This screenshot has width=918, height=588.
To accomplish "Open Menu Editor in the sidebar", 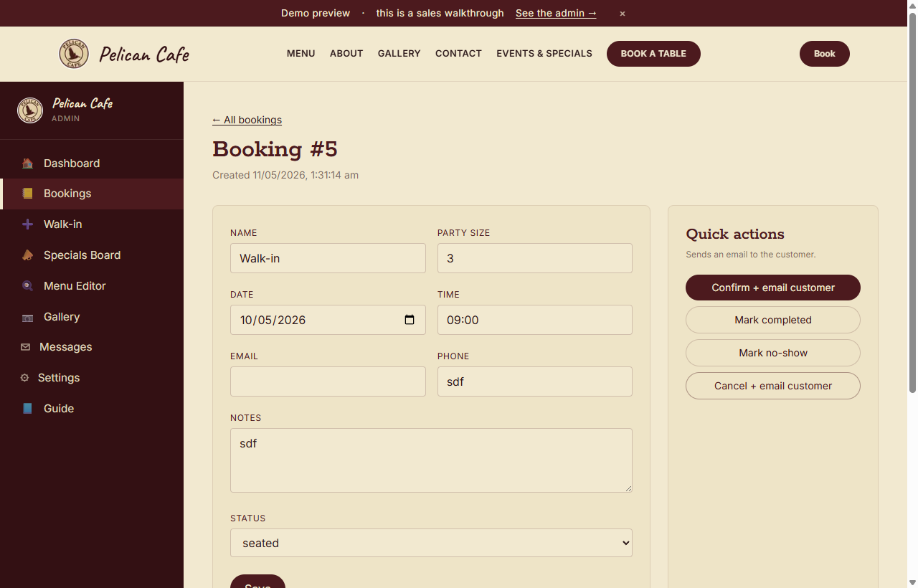I will [92, 286].
